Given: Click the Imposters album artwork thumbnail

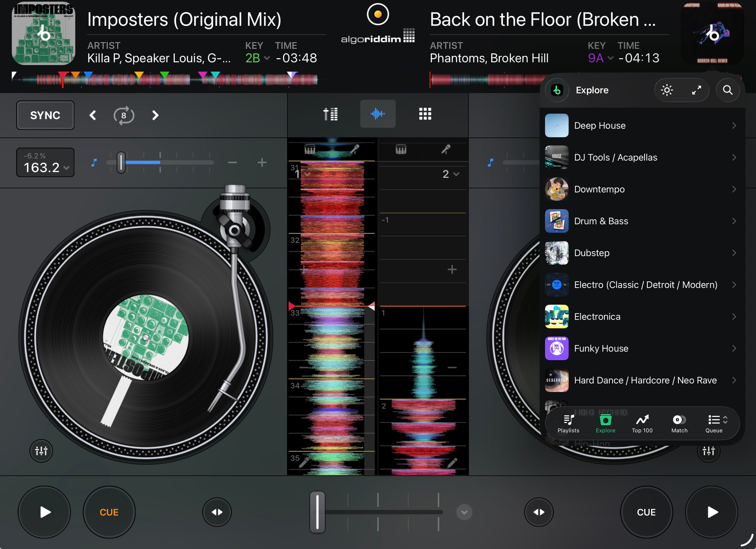Looking at the screenshot, I should pyautogui.click(x=43, y=33).
